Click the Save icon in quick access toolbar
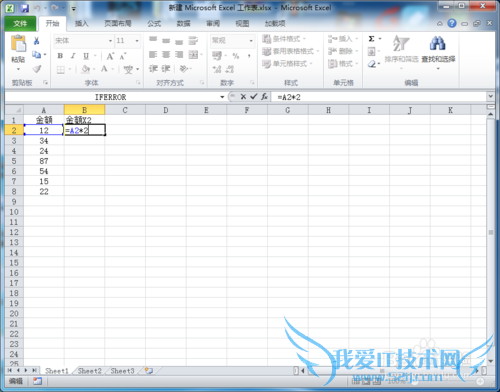Viewport: 500px width, 392px height. point(24,8)
